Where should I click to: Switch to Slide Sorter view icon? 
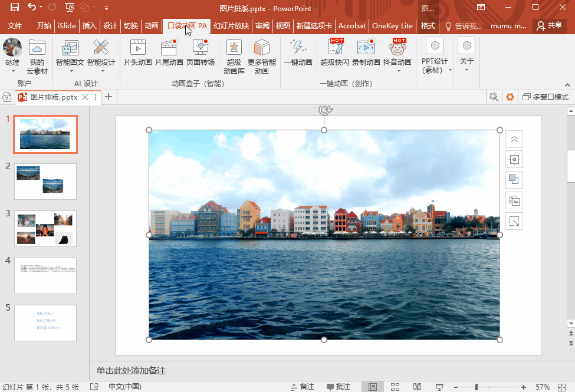(x=395, y=387)
